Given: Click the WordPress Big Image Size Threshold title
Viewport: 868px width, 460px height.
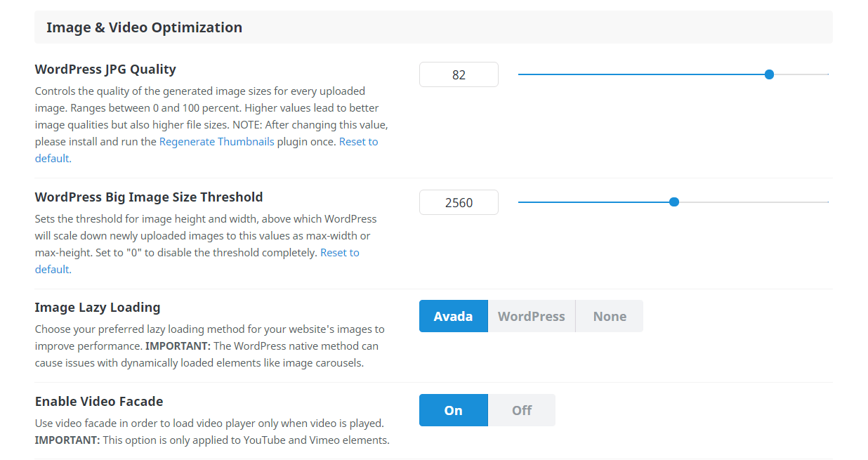Looking at the screenshot, I should click(x=149, y=197).
